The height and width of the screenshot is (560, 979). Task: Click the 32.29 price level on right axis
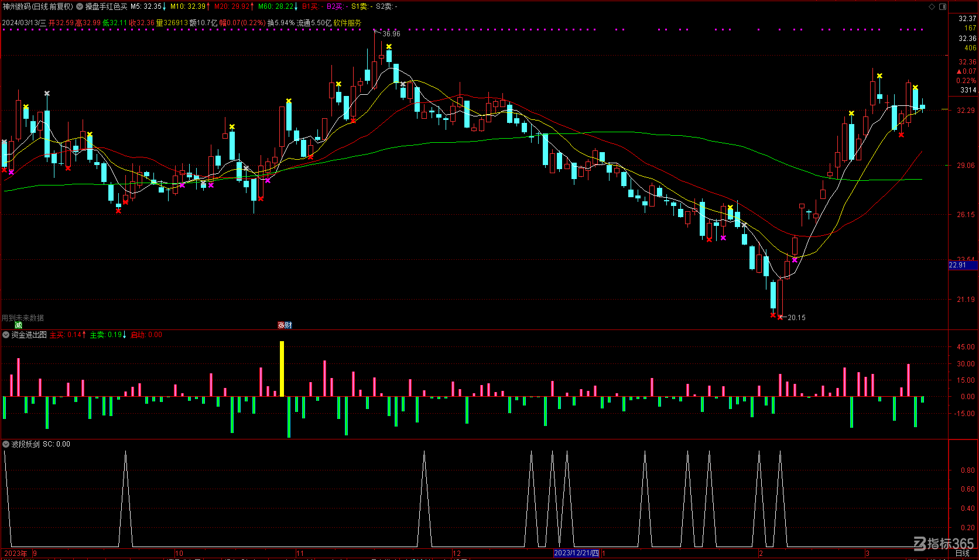coord(966,110)
